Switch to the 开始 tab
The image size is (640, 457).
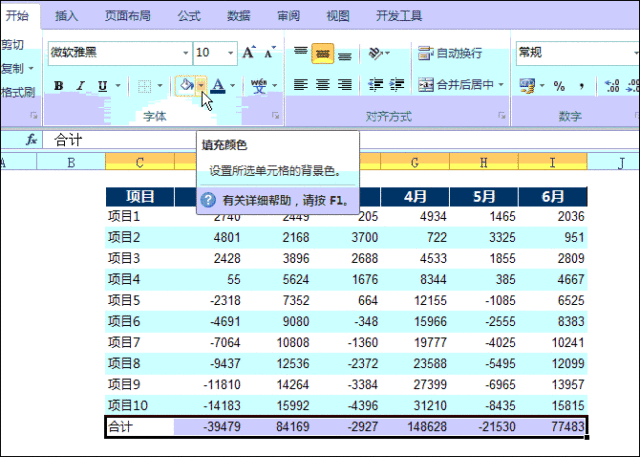(x=17, y=16)
